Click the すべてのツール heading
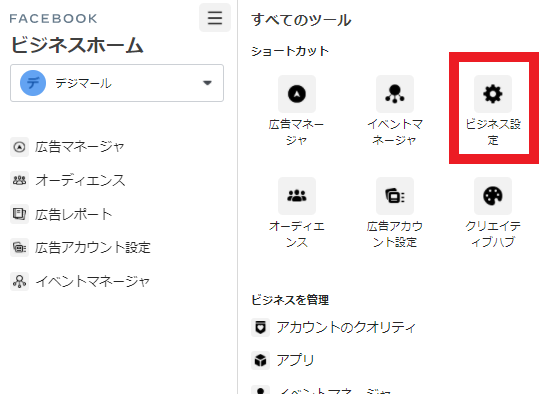The image size is (543, 394). pyautogui.click(x=301, y=20)
